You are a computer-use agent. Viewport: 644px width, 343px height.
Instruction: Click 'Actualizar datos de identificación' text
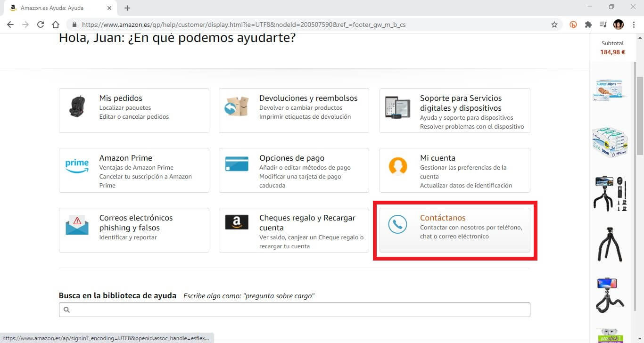tap(466, 185)
